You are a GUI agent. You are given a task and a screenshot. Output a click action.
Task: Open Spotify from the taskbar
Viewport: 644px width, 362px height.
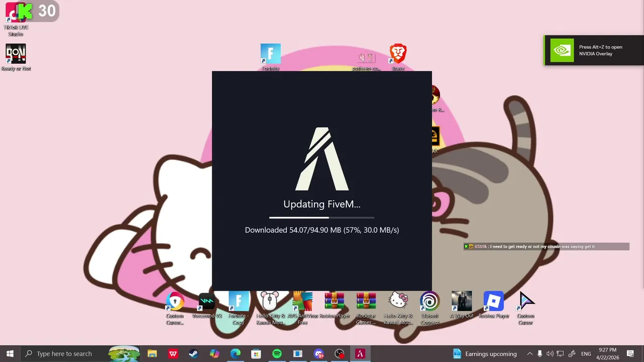(x=277, y=353)
